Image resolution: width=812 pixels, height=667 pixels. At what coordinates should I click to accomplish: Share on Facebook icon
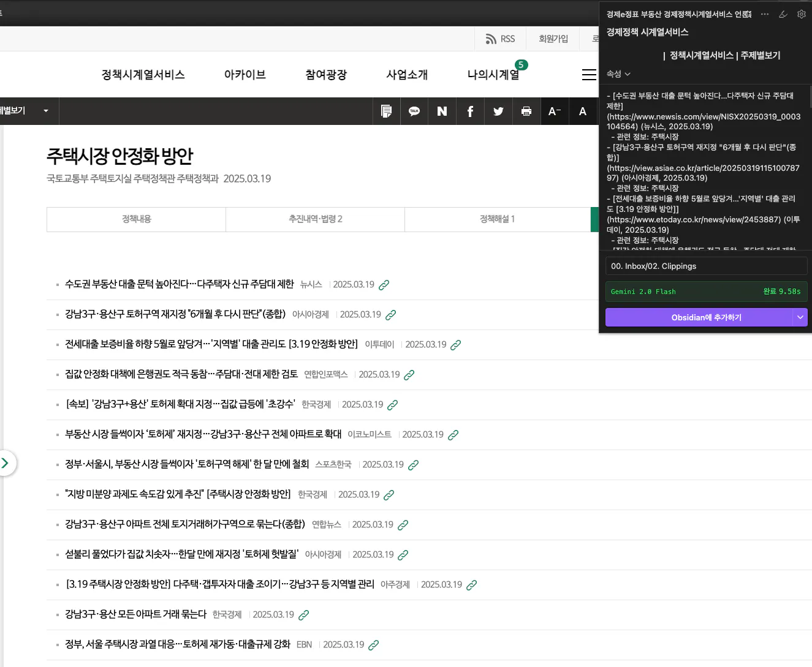coord(470,111)
